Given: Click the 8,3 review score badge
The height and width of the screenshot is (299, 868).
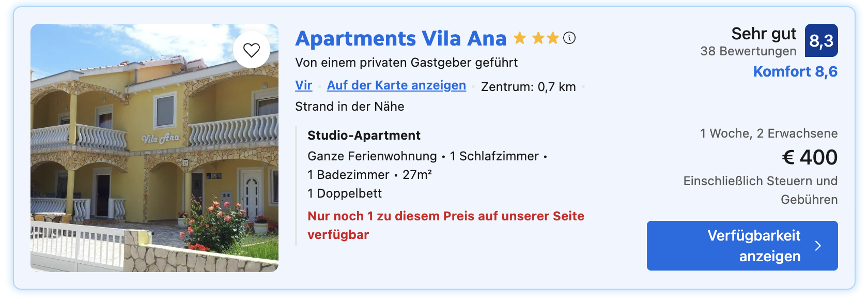Looking at the screenshot, I should 822,40.
